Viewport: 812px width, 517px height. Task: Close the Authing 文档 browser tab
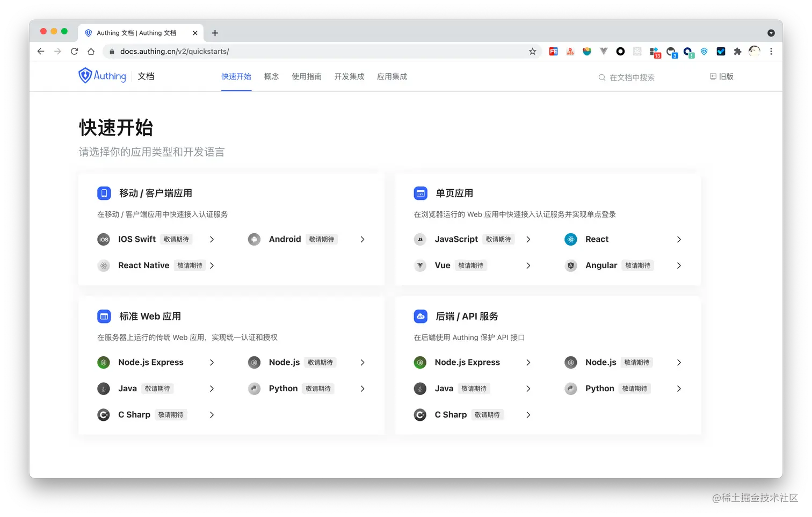[195, 33]
